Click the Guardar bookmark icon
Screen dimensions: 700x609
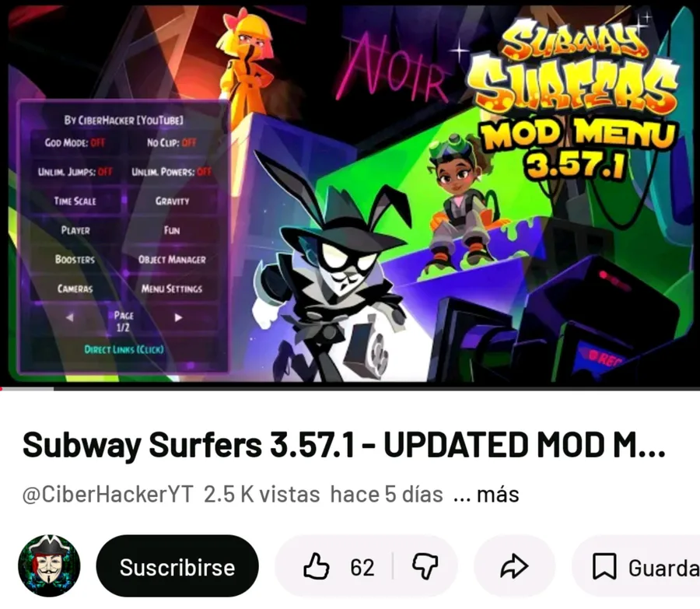[604, 566]
